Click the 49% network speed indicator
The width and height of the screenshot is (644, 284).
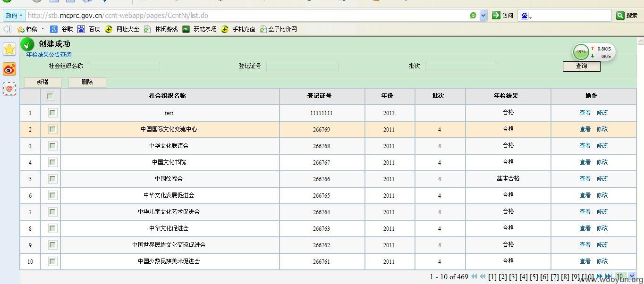[581, 52]
